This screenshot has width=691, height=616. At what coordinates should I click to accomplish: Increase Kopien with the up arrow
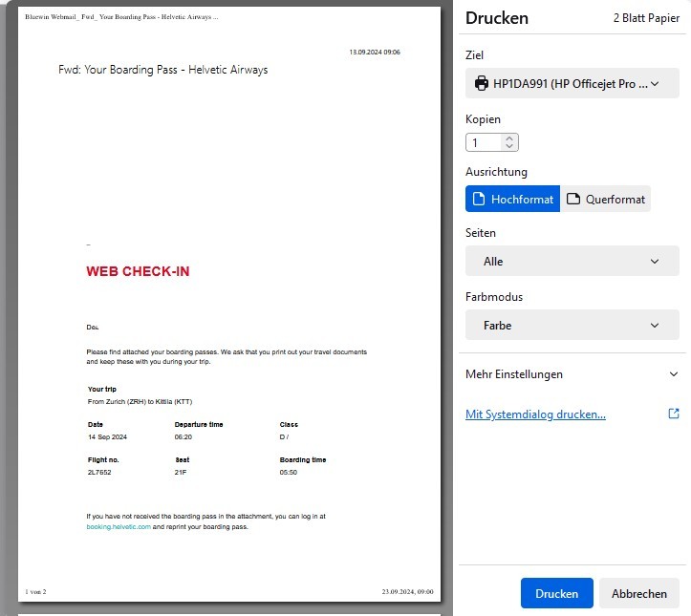pos(509,138)
